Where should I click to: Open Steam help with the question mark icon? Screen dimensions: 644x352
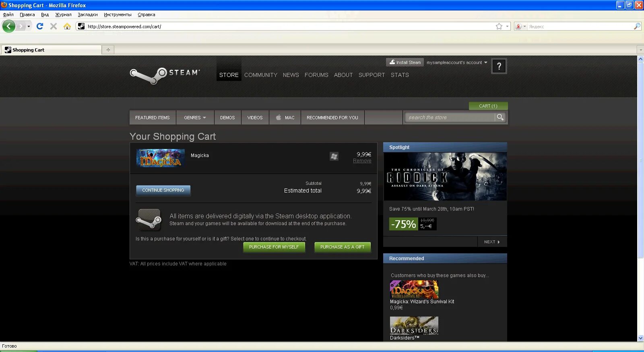(499, 66)
